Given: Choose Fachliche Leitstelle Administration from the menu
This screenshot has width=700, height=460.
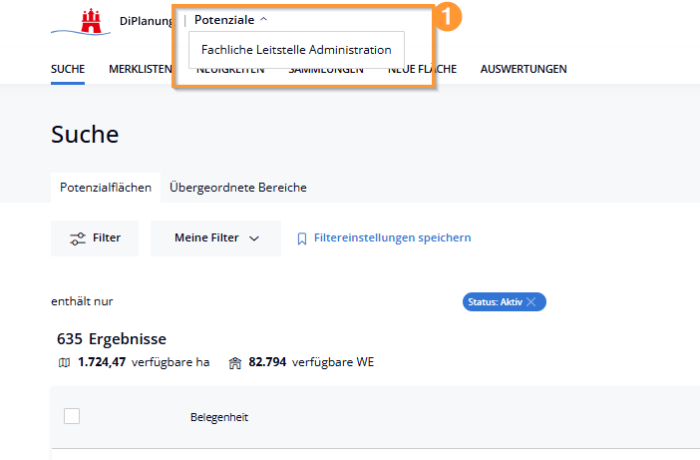Looking at the screenshot, I should (296, 49).
